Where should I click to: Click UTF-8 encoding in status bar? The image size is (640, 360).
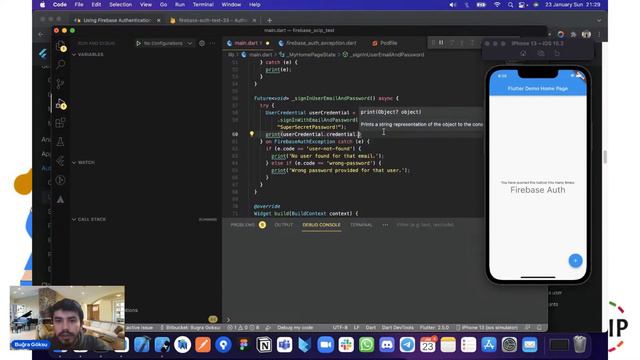coord(340,327)
